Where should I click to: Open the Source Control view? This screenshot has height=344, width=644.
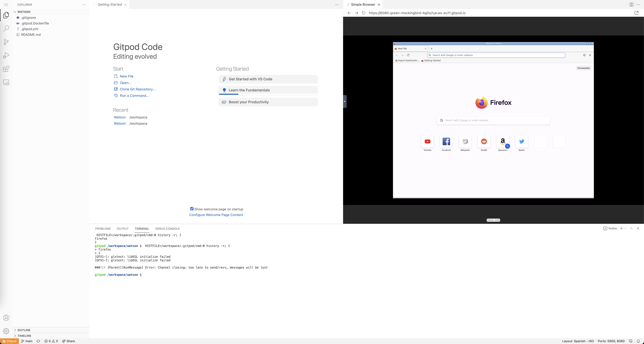pos(6,42)
